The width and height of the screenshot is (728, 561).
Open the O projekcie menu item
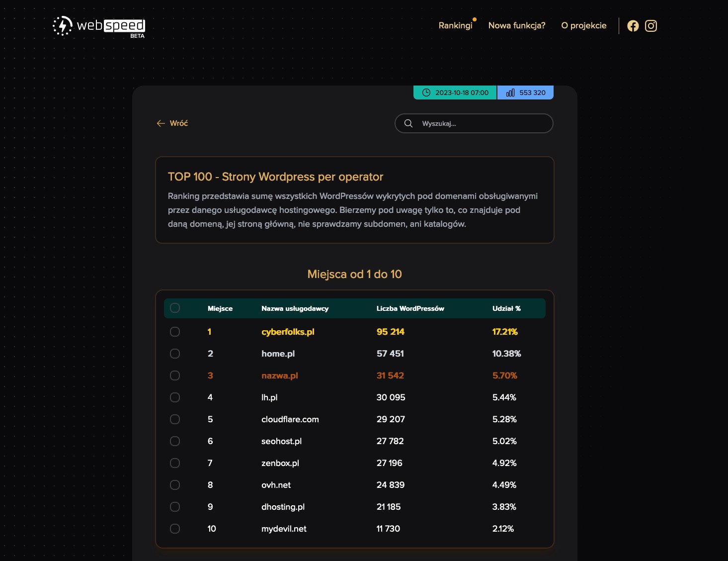click(x=584, y=25)
